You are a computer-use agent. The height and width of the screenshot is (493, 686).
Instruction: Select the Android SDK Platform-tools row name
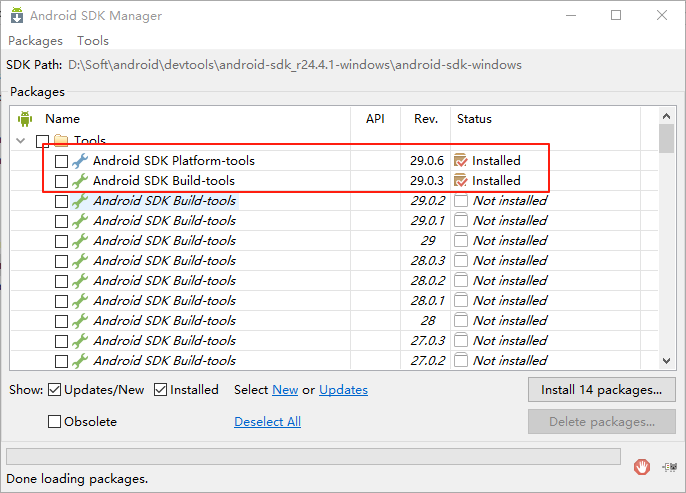(174, 161)
